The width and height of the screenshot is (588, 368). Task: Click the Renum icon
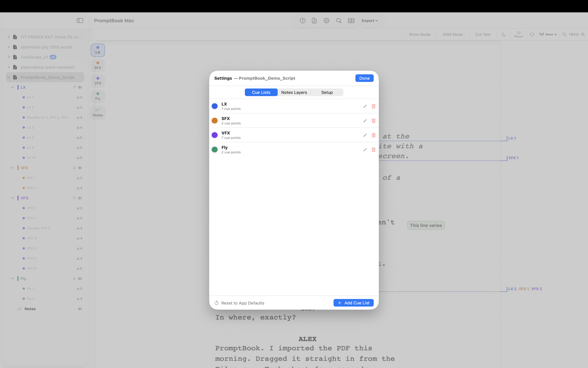518,34
